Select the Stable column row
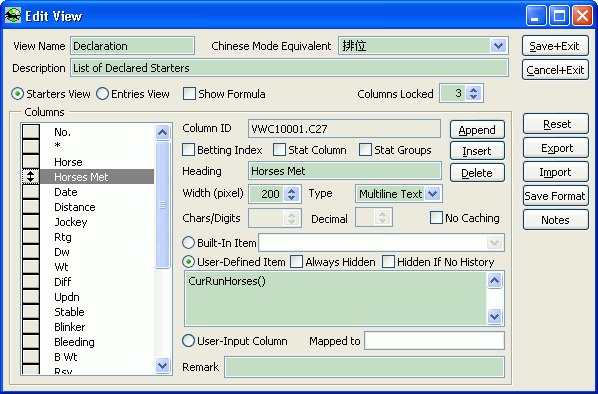 coord(97,312)
